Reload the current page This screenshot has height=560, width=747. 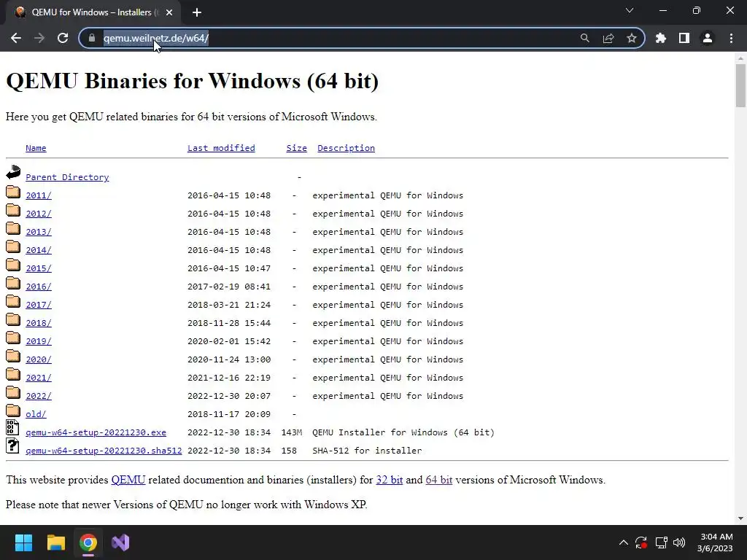[x=63, y=38]
